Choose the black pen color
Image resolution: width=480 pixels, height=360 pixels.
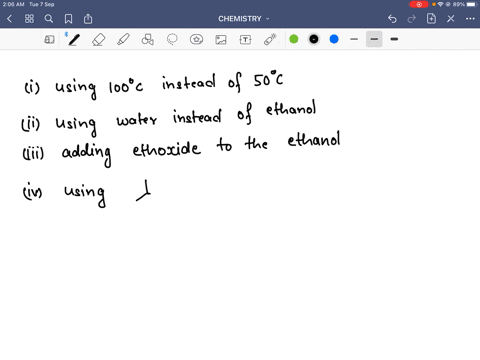point(314,39)
